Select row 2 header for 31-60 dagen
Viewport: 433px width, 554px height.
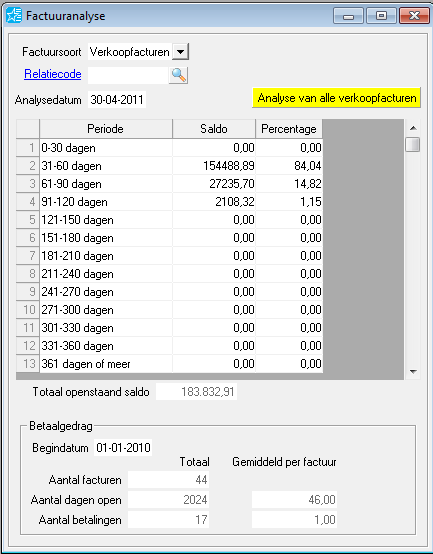click(28, 166)
